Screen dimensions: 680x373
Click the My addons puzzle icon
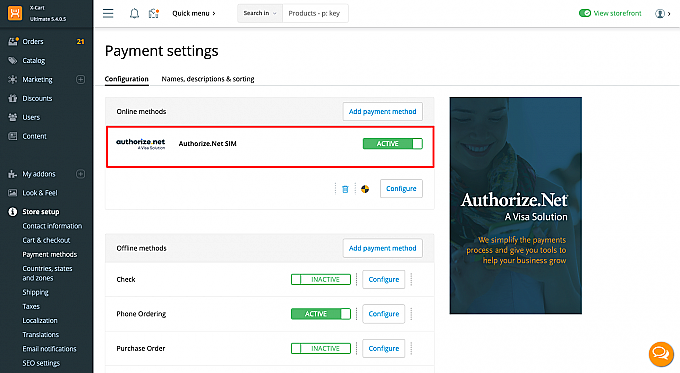pyautogui.click(x=13, y=174)
